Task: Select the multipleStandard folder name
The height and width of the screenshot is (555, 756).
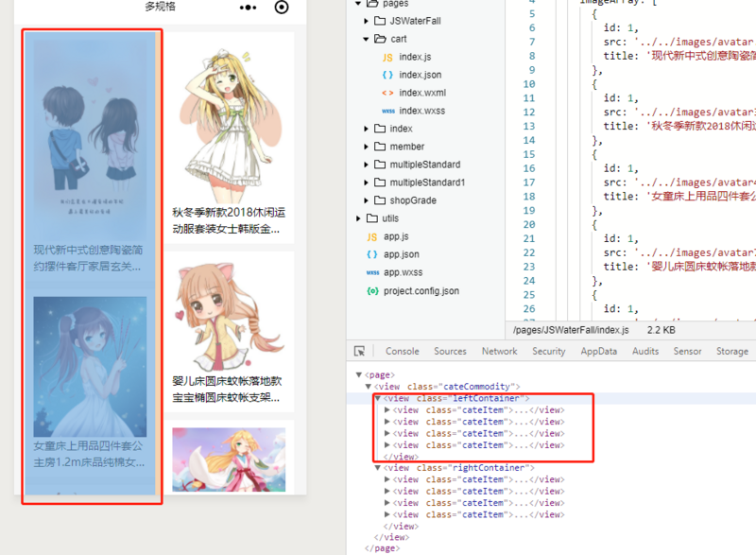Action: 424,165
